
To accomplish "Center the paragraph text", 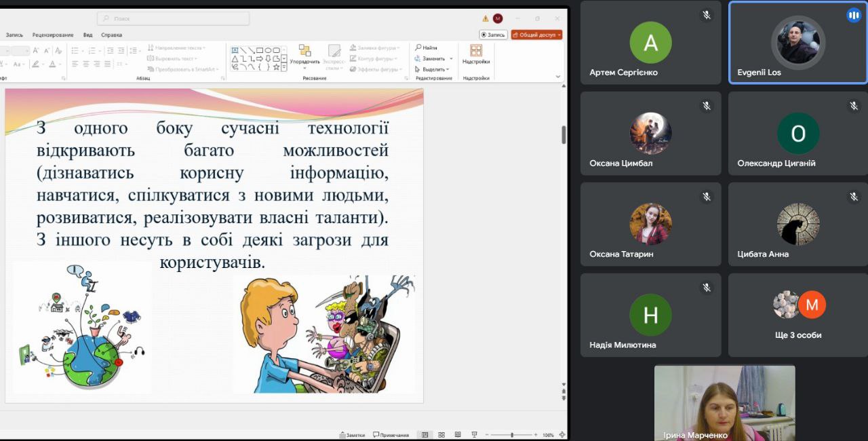I will coord(85,64).
